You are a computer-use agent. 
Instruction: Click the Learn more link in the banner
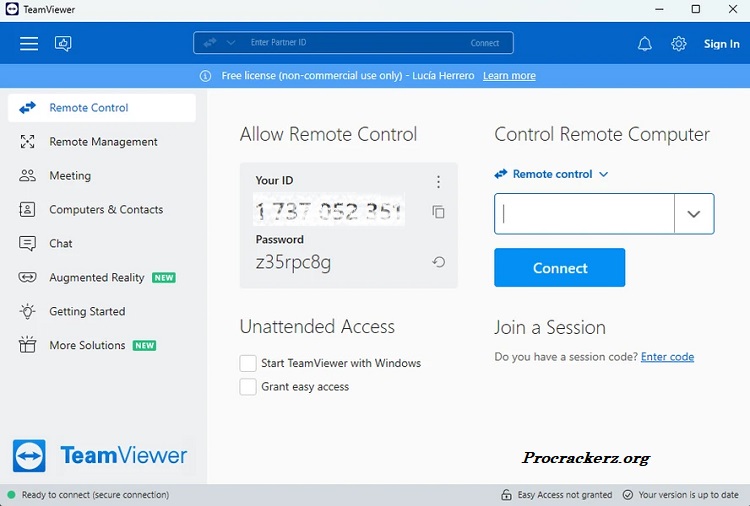pos(509,76)
